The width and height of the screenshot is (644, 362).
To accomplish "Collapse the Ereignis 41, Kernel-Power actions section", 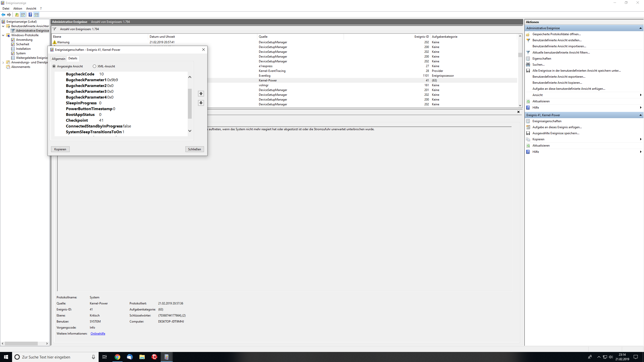I will (640, 115).
